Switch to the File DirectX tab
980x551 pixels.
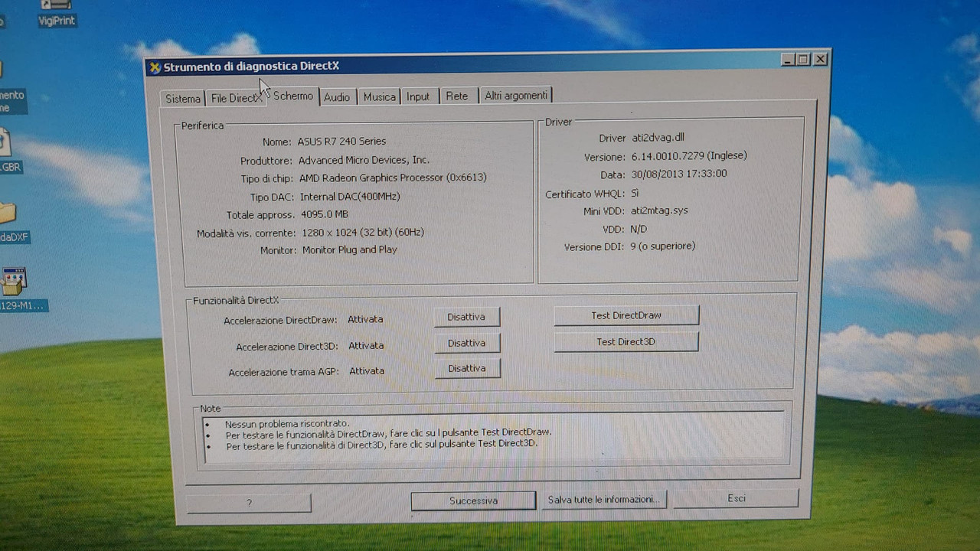tap(236, 98)
